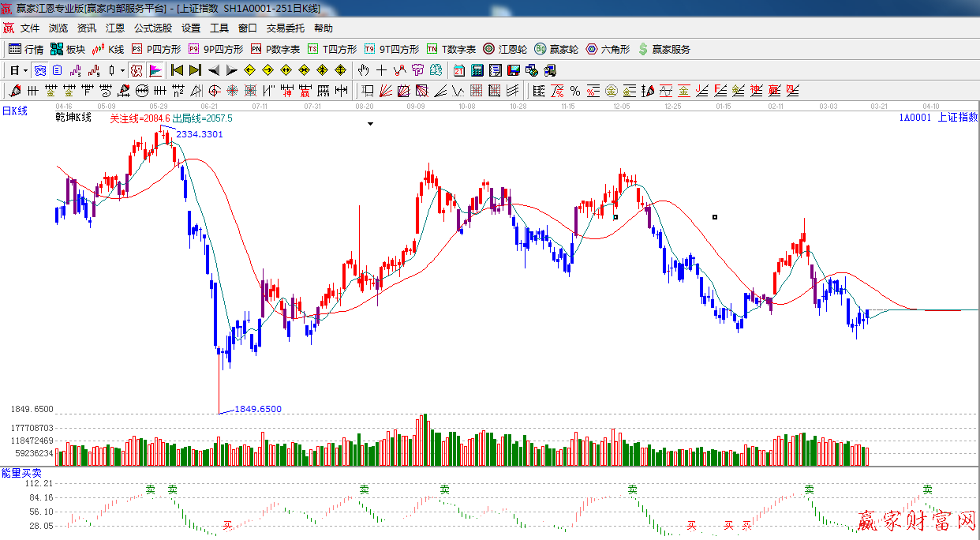Toggle the red pattern button beside the flag

point(137,70)
